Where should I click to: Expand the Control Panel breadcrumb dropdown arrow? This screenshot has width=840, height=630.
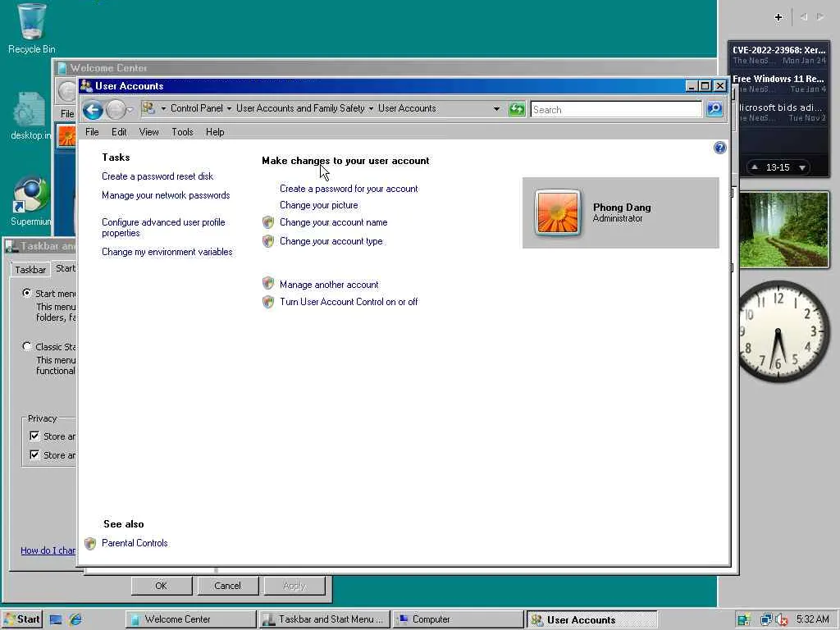tap(230, 109)
